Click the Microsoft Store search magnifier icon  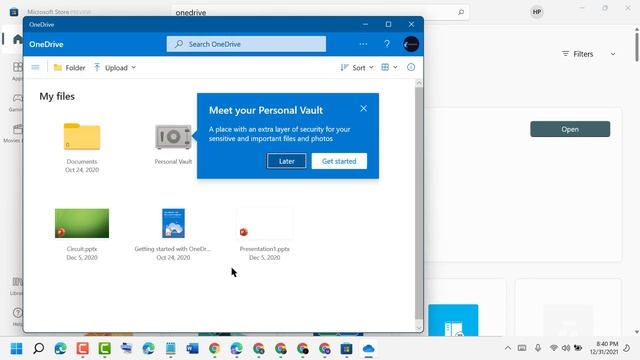coord(461,12)
